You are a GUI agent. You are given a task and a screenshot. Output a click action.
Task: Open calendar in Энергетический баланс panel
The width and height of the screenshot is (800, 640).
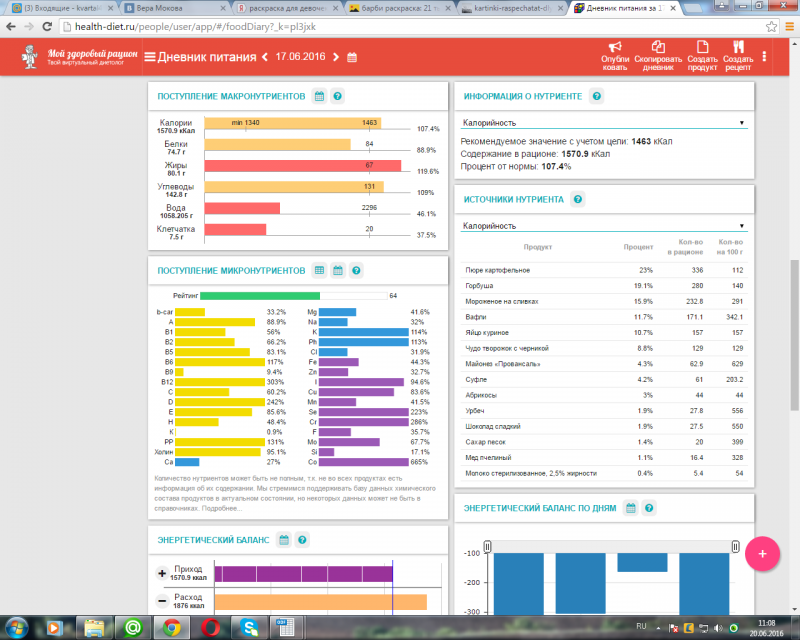[x=284, y=540]
